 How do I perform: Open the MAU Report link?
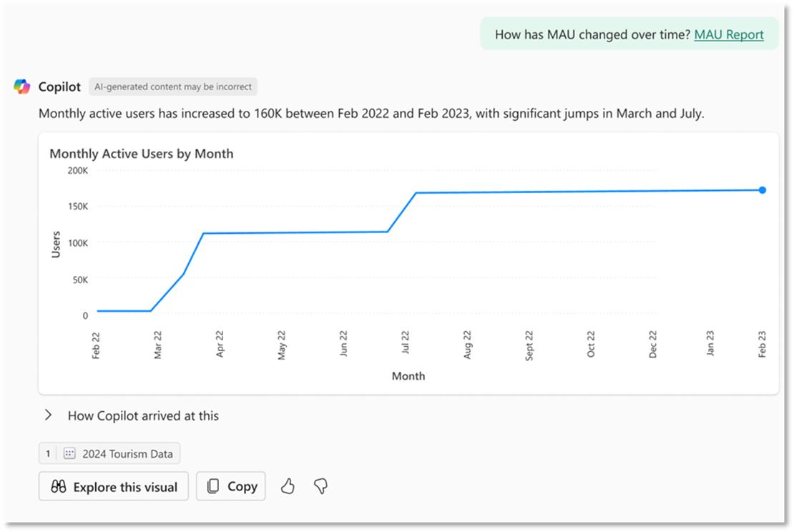pyautogui.click(x=729, y=34)
